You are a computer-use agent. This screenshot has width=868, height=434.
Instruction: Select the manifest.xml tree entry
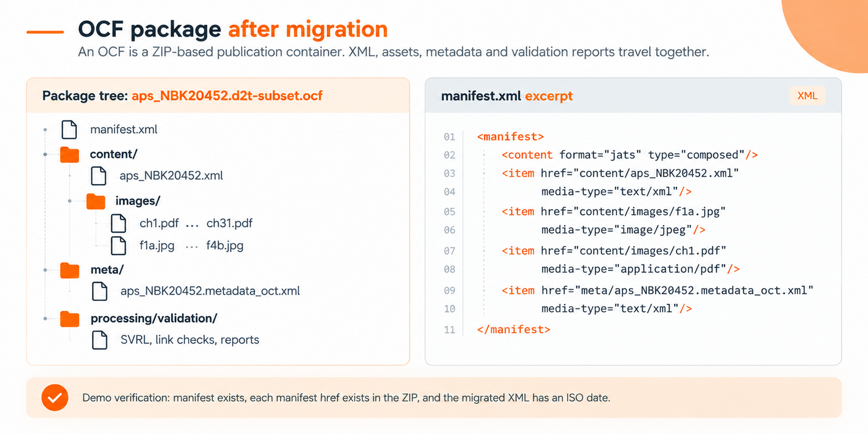pyautogui.click(x=124, y=130)
